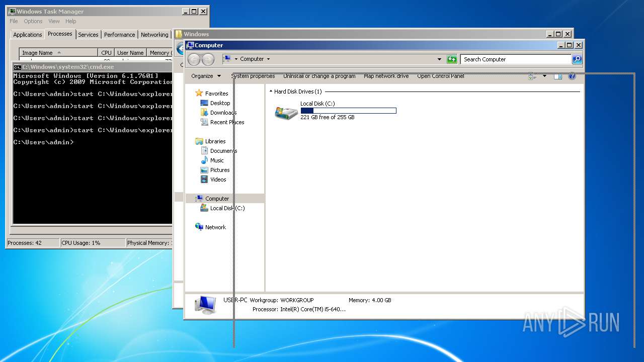This screenshot has width=644, height=362.
Task: Open Task Manager Help menu
Action: pyautogui.click(x=70, y=21)
